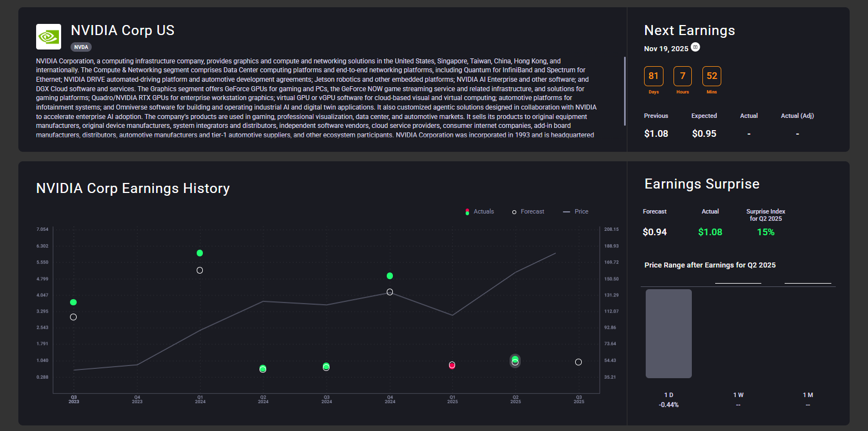Click the Q3 2025 forecast circle
The width and height of the screenshot is (868, 431).
pos(578,362)
